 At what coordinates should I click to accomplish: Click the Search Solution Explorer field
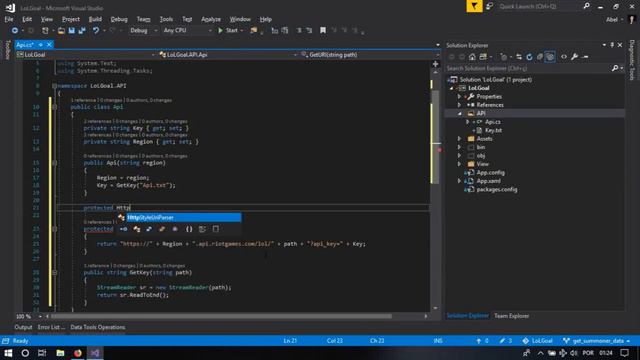coord(528,68)
